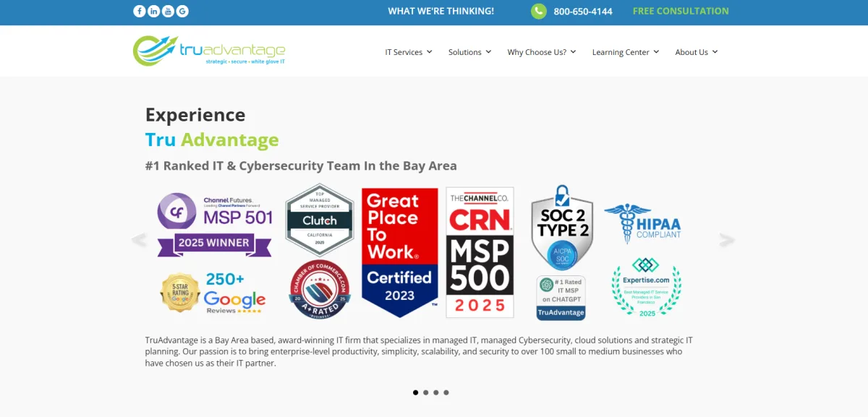Screen dimensions: 868x417
Task: Open the Google social icon
Action: click(x=182, y=11)
